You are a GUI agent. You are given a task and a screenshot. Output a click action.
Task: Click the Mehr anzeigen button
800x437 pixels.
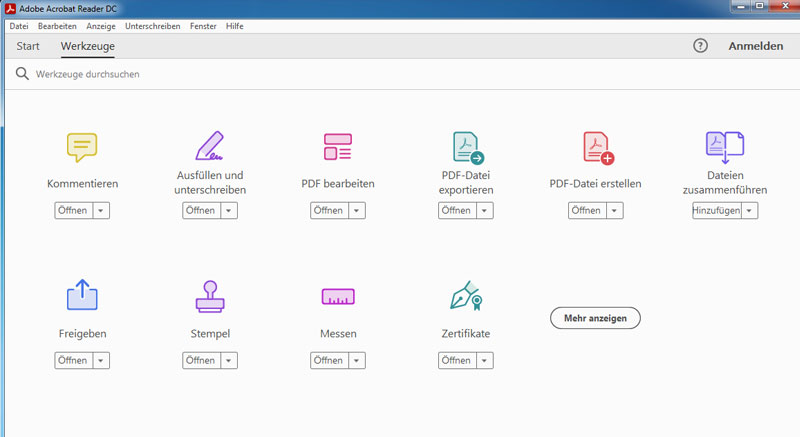click(595, 318)
